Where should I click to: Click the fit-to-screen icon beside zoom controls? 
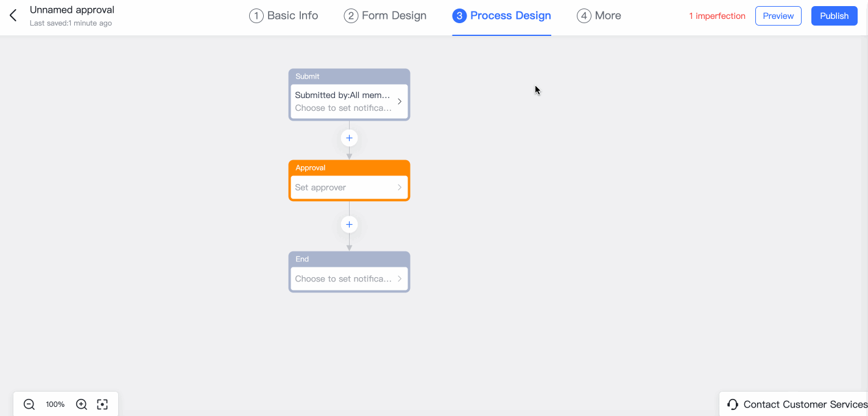[102, 404]
